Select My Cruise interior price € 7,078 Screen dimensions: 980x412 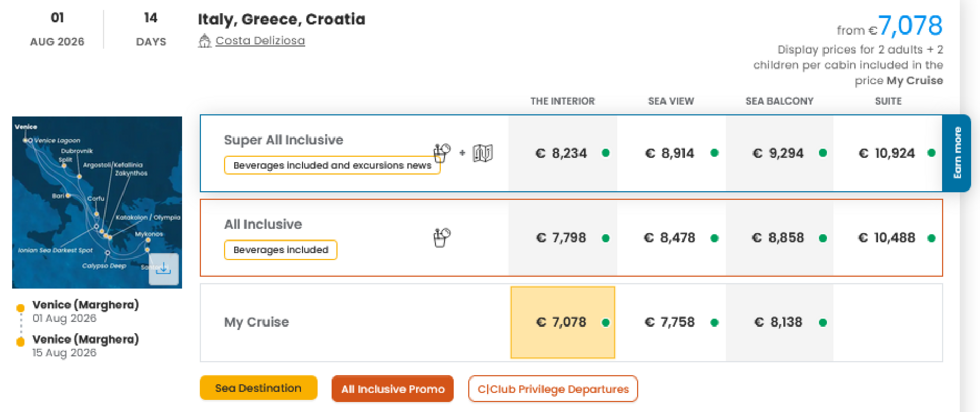coord(562,322)
